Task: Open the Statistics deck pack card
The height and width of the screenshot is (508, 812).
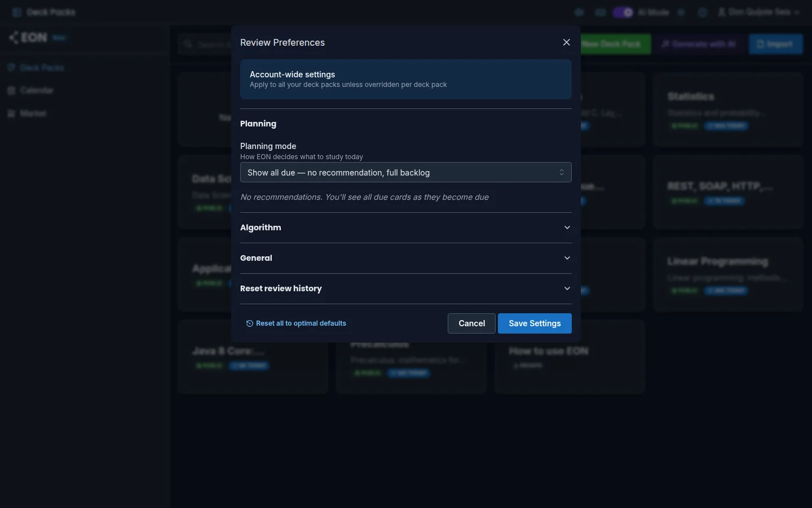Action: pos(728,110)
